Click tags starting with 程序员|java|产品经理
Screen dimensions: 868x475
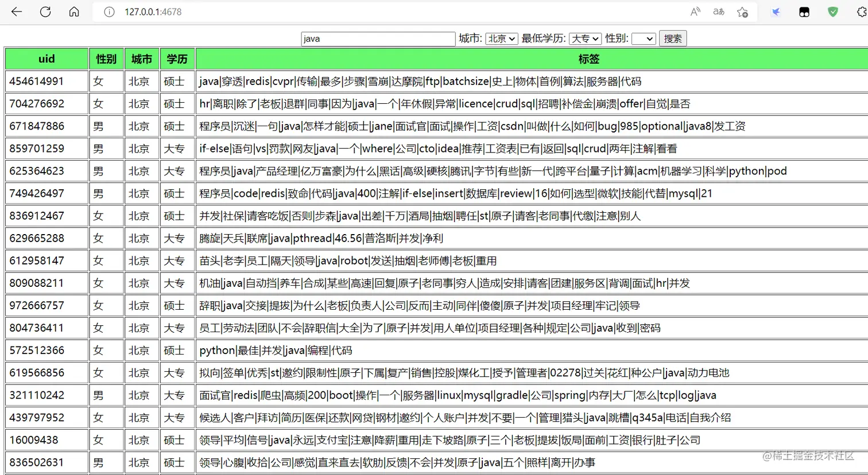[x=532, y=171]
